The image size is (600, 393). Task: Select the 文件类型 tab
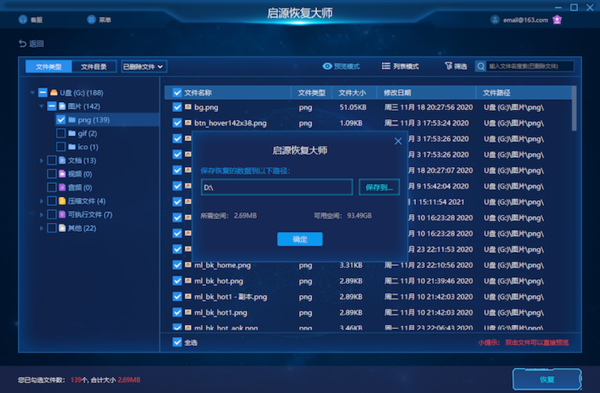49,67
